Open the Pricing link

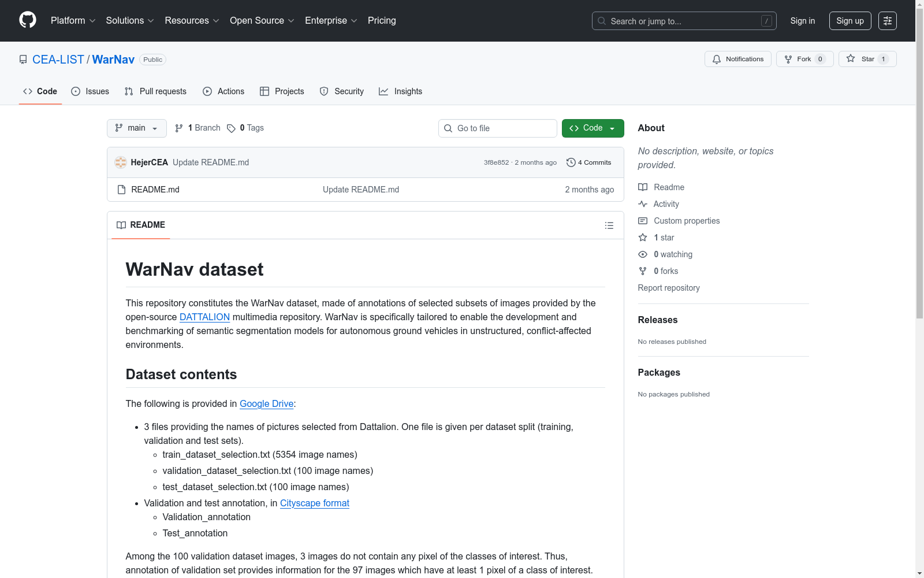(x=382, y=21)
